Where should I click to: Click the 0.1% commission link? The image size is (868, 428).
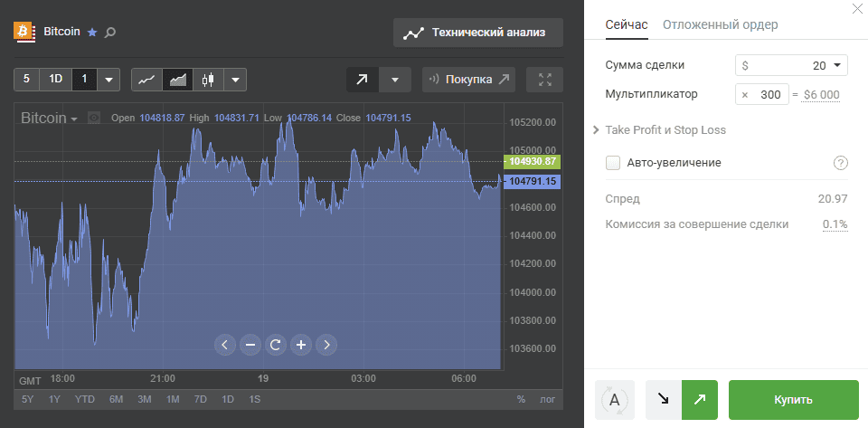tap(835, 224)
